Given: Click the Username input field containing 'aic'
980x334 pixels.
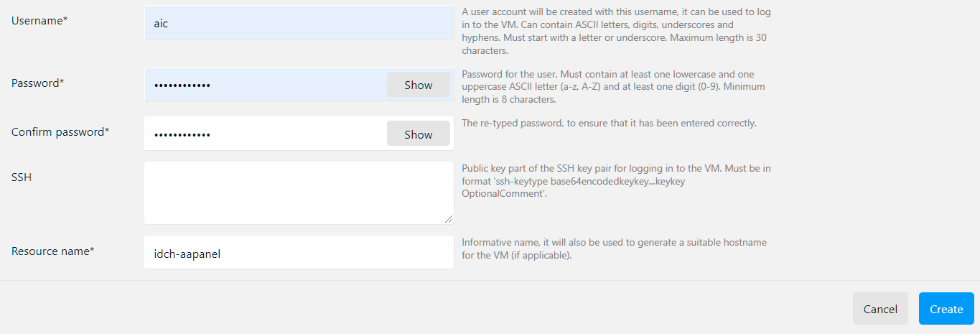Looking at the screenshot, I should point(299,23).
